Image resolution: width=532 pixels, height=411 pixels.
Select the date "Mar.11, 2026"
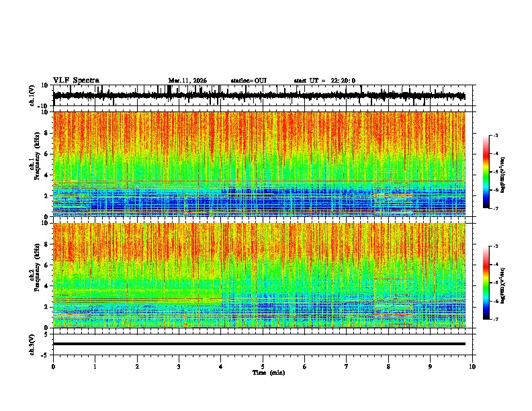point(187,81)
